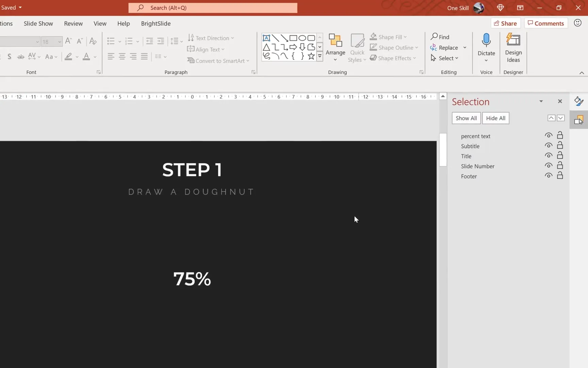Expand the shapes gallery with the More arrow
This screenshot has height=368, width=588.
(x=320, y=56)
